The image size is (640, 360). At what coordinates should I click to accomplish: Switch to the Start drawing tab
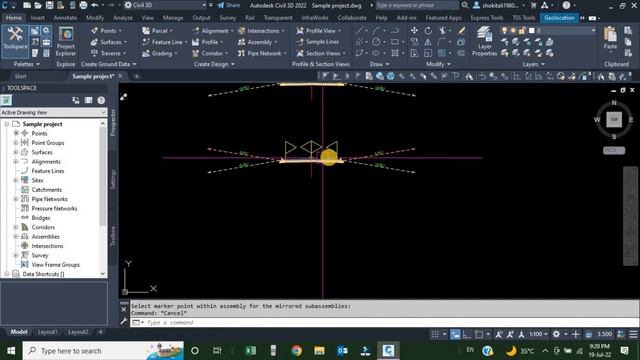[x=20, y=76]
